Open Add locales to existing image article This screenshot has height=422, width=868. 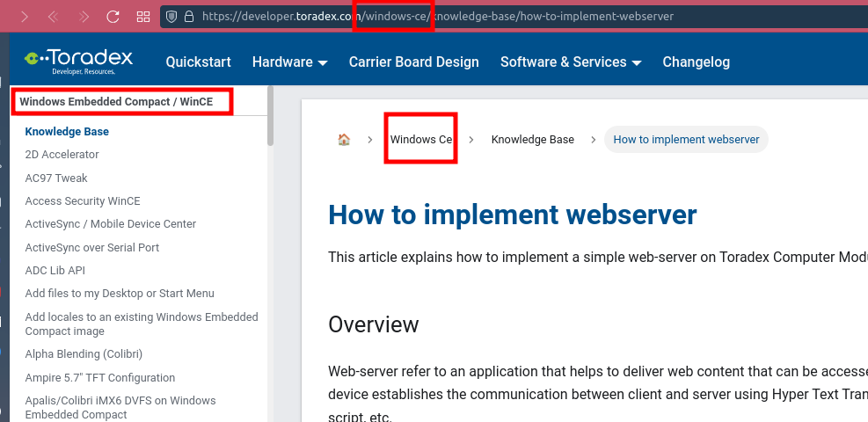pyautogui.click(x=142, y=324)
